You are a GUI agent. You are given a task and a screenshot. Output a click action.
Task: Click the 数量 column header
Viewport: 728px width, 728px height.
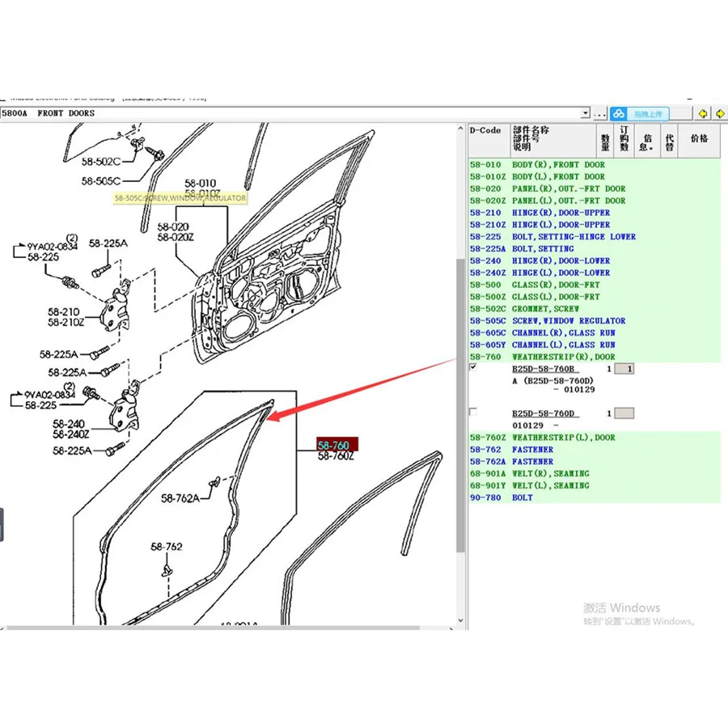pos(605,140)
